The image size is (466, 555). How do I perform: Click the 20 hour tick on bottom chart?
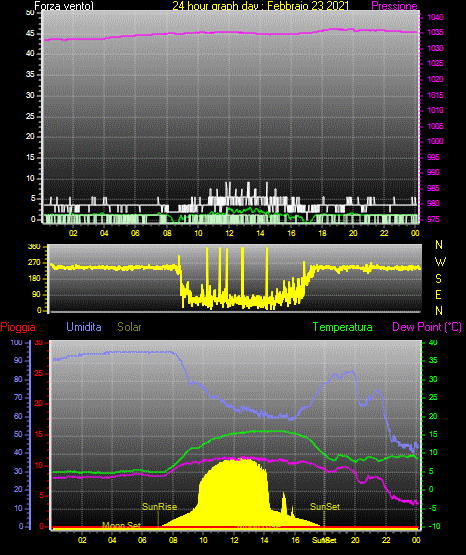click(x=355, y=540)
